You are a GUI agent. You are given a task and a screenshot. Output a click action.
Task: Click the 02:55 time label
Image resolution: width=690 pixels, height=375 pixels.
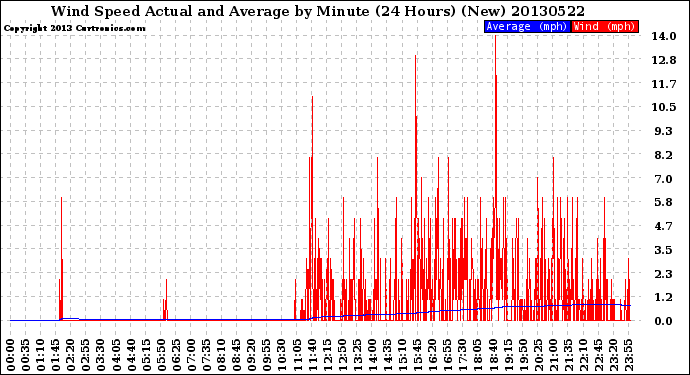pyautogui.click(x=86, y=355)
